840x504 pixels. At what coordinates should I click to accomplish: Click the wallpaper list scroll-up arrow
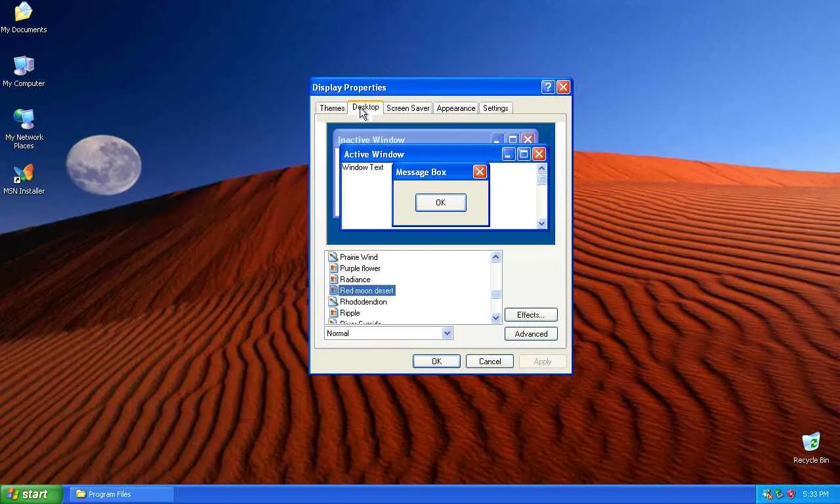click(496, 257)
